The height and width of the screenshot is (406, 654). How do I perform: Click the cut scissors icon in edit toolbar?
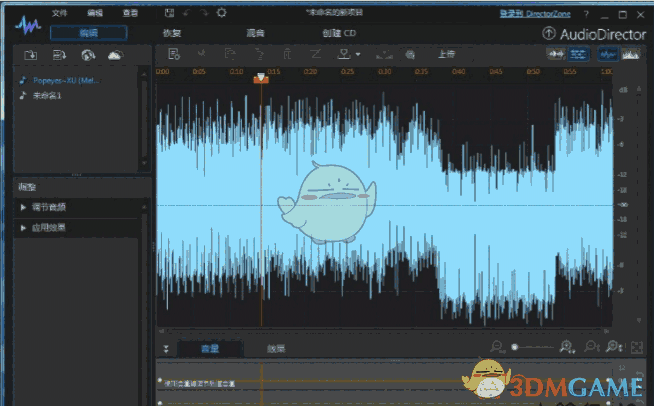tap(202, 54)
